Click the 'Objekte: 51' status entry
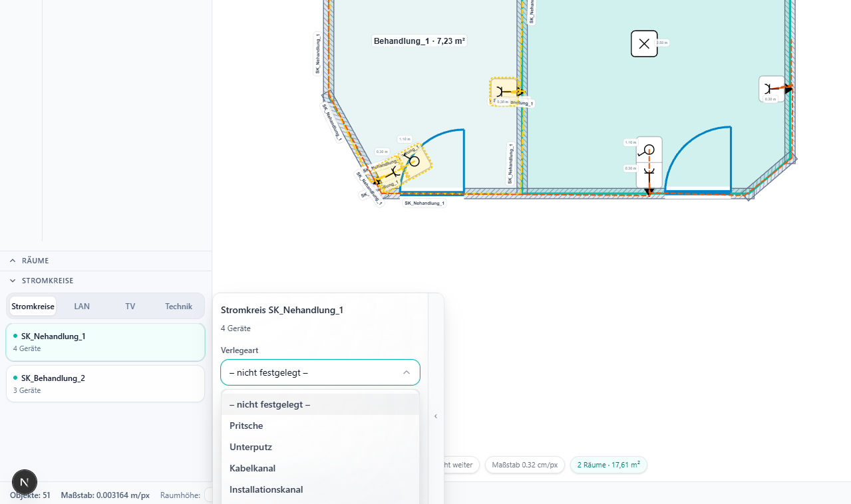 point(30,495)
